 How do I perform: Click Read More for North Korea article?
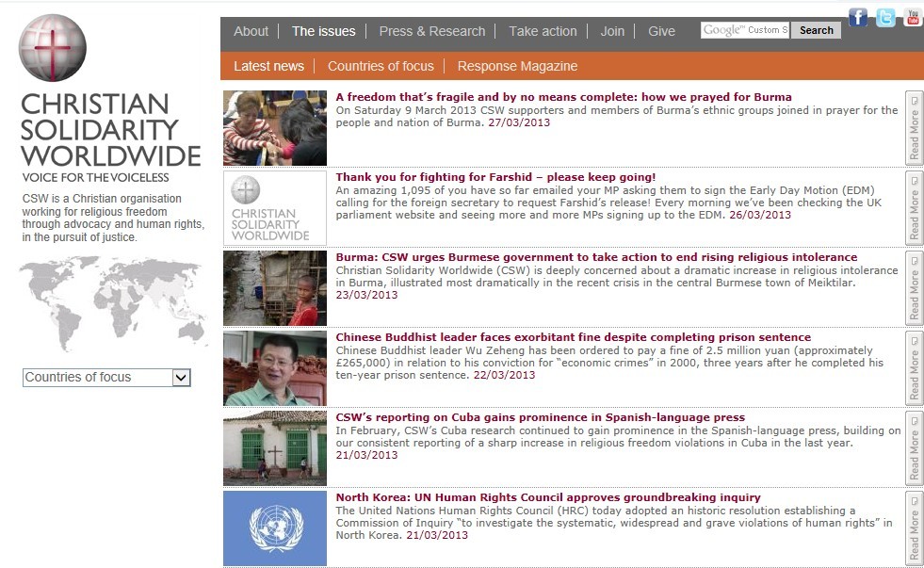pyautogui.click(x=913, y=528)
